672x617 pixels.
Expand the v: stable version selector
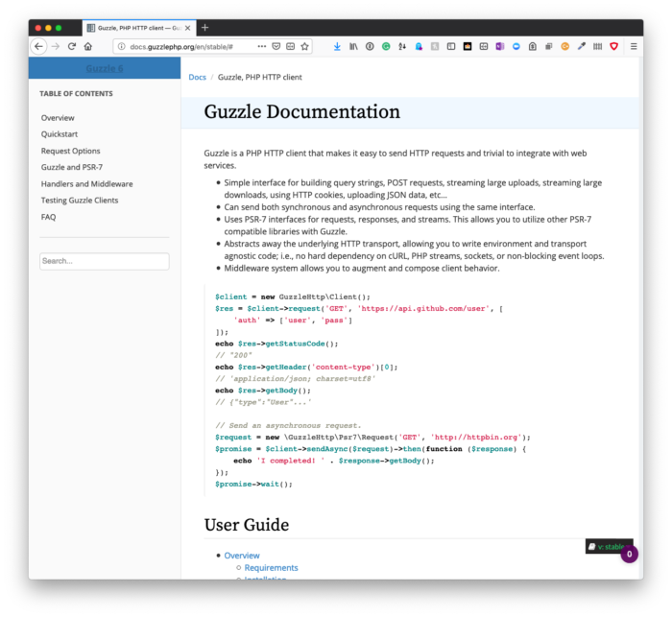click(607, 546)
